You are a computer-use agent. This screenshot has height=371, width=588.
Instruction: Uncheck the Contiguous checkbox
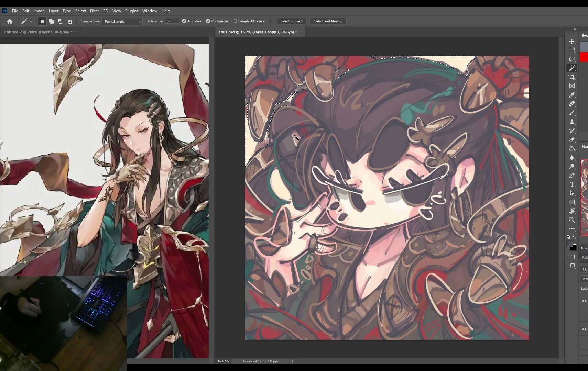pos(208,21)
